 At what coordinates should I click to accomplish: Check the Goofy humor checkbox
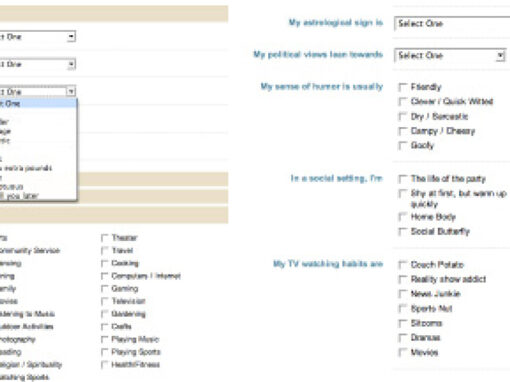403,145
